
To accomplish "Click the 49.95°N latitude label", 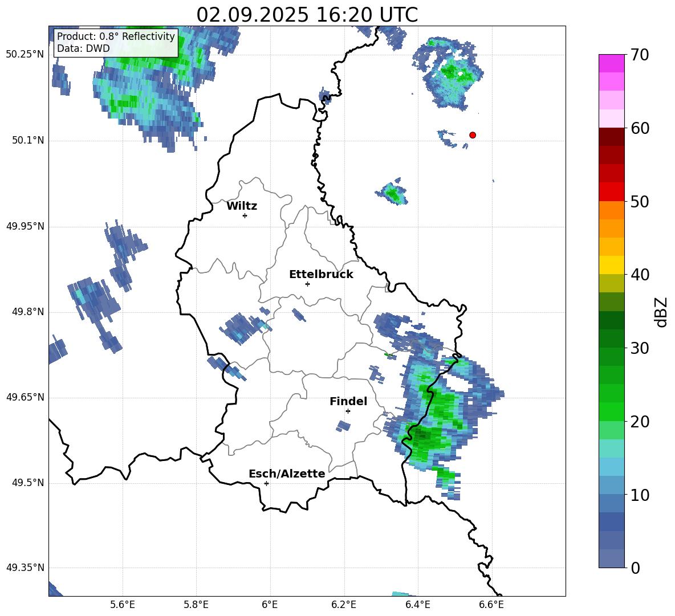I will click(x=25, y=226).
